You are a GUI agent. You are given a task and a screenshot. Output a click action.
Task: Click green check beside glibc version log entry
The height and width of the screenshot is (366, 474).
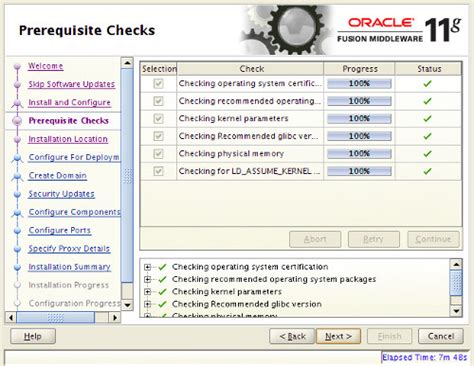[x=162, y=304]
